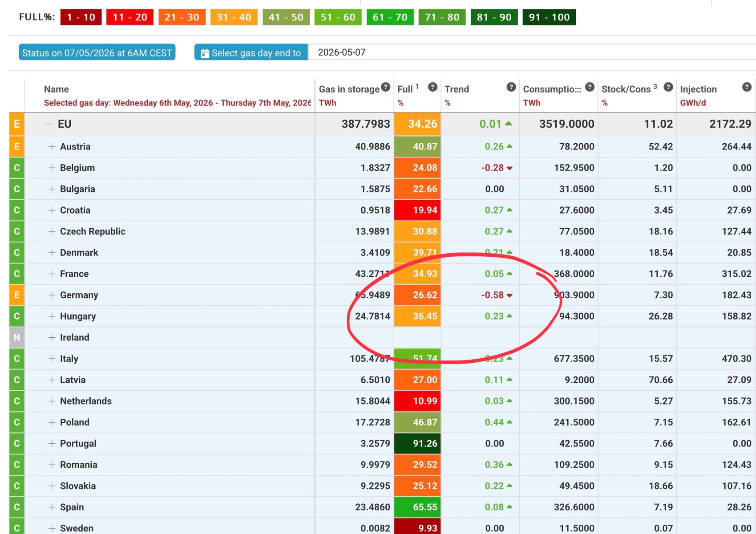Click the green C badge beside Italy

coord(17,359)
